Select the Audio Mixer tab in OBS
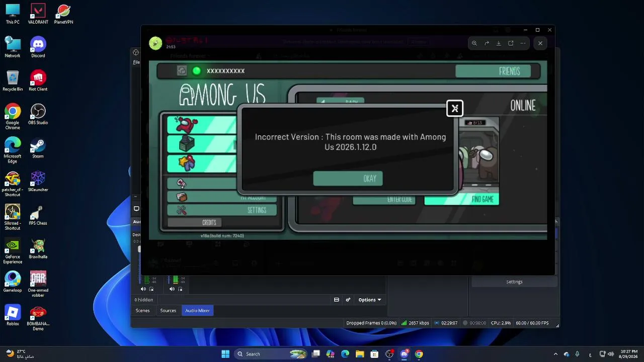The width and height of the screenshot is (644, 362). pos(197,311)
